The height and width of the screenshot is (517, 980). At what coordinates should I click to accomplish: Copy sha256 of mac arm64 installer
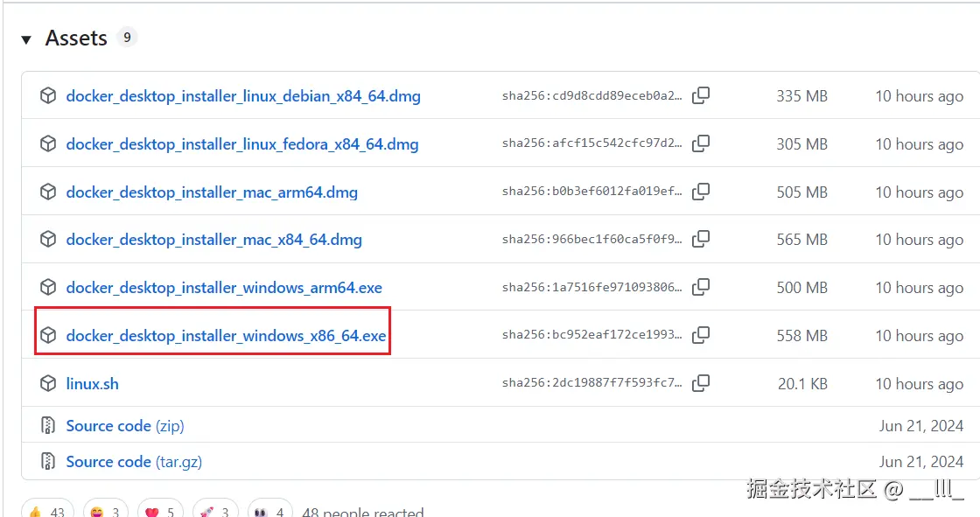point(701,192)
